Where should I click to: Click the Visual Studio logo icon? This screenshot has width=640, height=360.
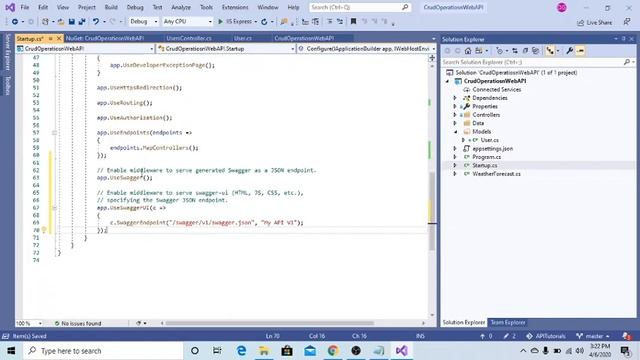[x=10, y=7]
